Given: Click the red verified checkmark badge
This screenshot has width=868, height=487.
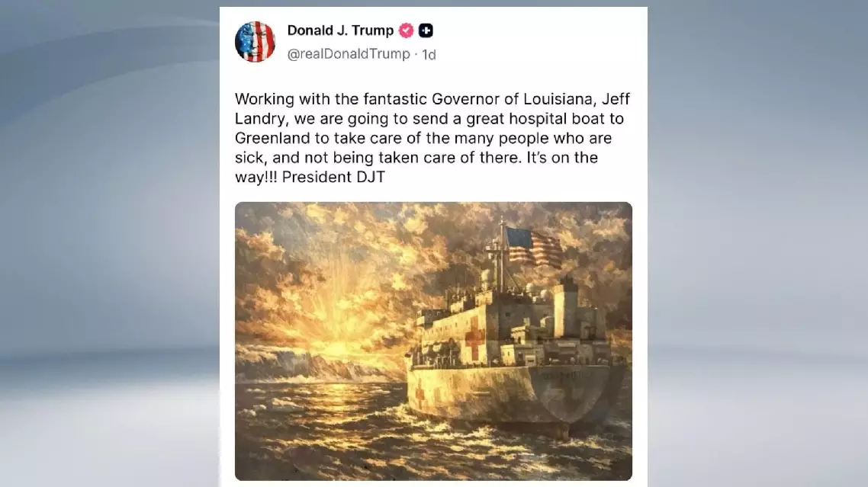Looking at the screenshot, I should pyautogui.click(x=407, y=30).
